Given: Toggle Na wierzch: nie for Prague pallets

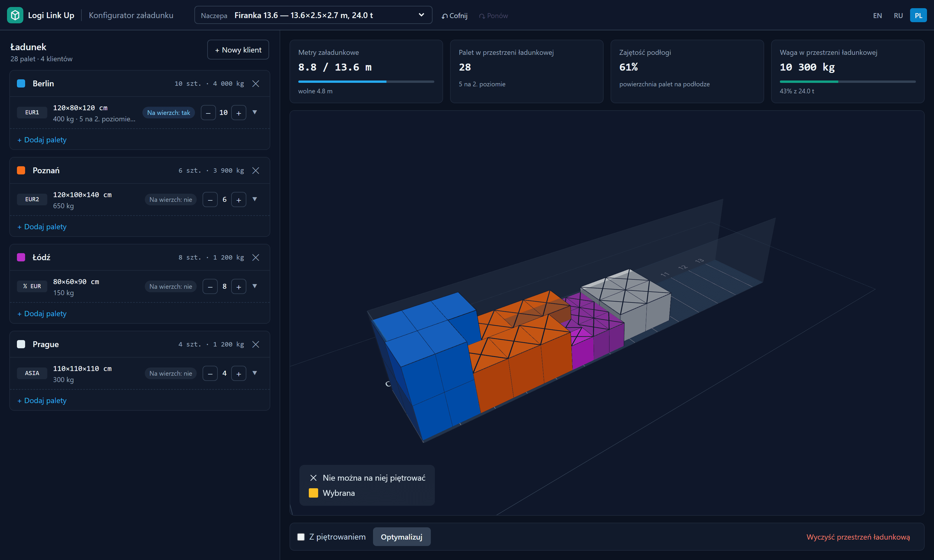Looking at the screenshot, I should pyautogui.click(x=171, y=374).
